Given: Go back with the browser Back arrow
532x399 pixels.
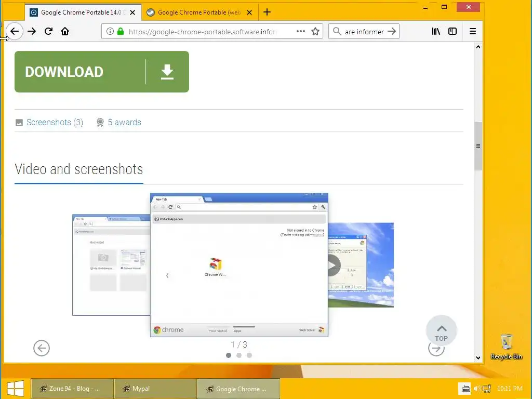Looking at the screenshot, I should 14,32.
